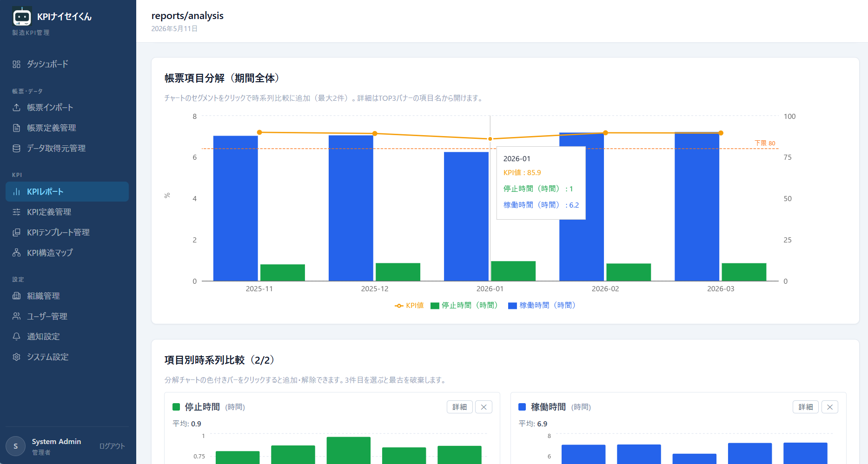Click the System Admin avatar circle
The height and width of the screenshot is (464, 868).
click(x=15, y=446)
